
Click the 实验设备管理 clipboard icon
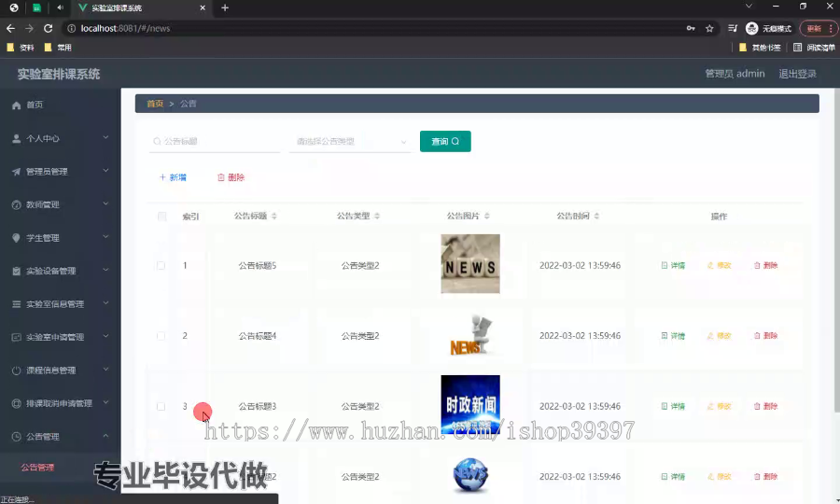pyautogui.click(x=16, y=271)
